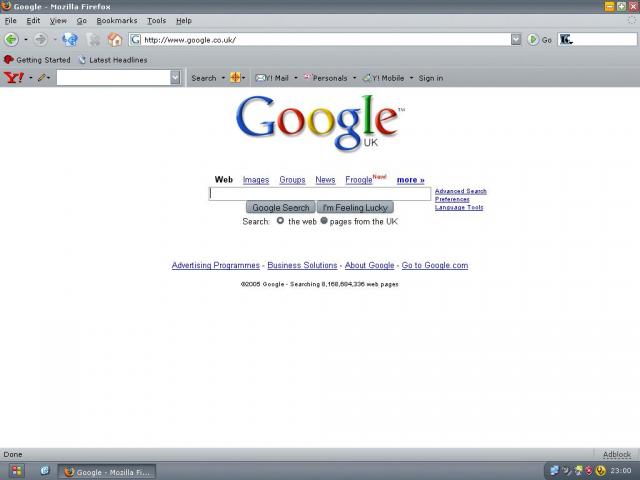Click the Personals toolbar icon
The height and width of the screenshot is (480, 640).
pos(308,77)
